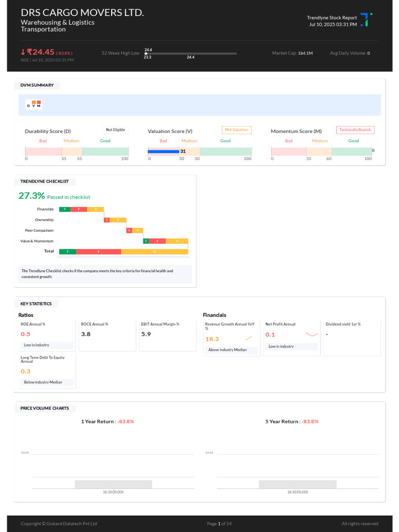Click the 1 Year Return volume bar
Screen dimensions: 399x532
[x=113, y=484]
